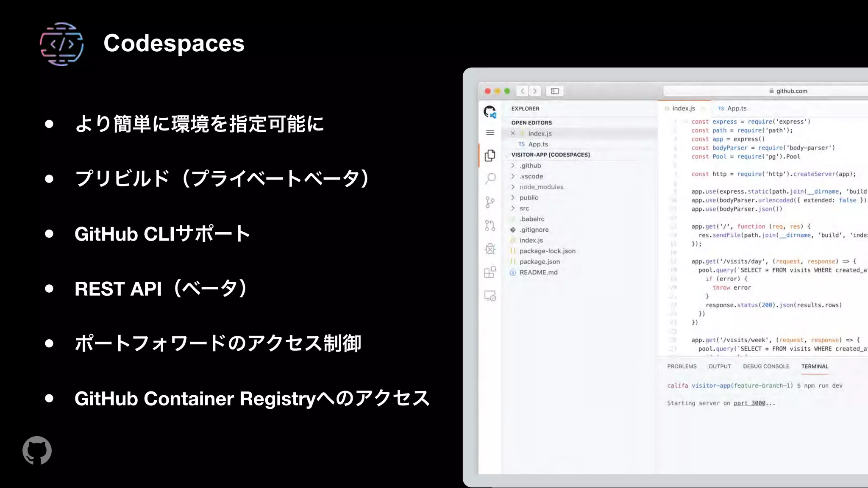Open the hamburger menu in activity bar
Screen dimensions: 868x488
click(x=490, y=133)
